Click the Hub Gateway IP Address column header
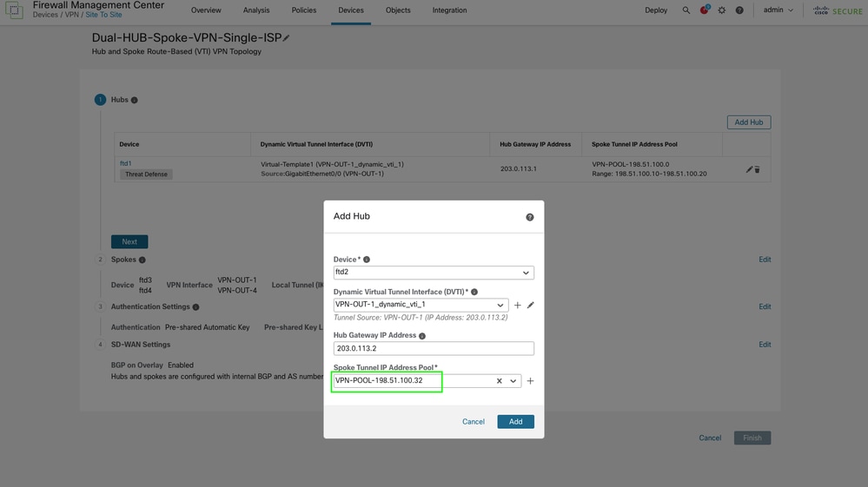 click(534, 144)
